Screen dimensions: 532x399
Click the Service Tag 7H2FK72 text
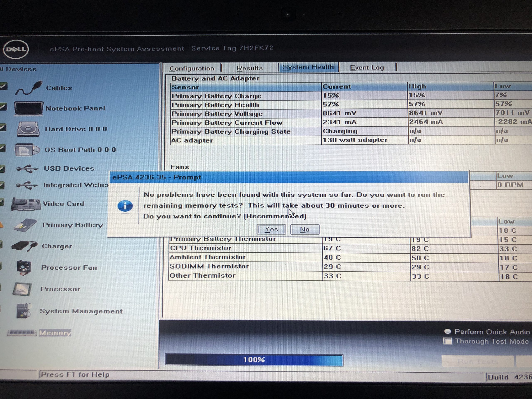[232, 48]
